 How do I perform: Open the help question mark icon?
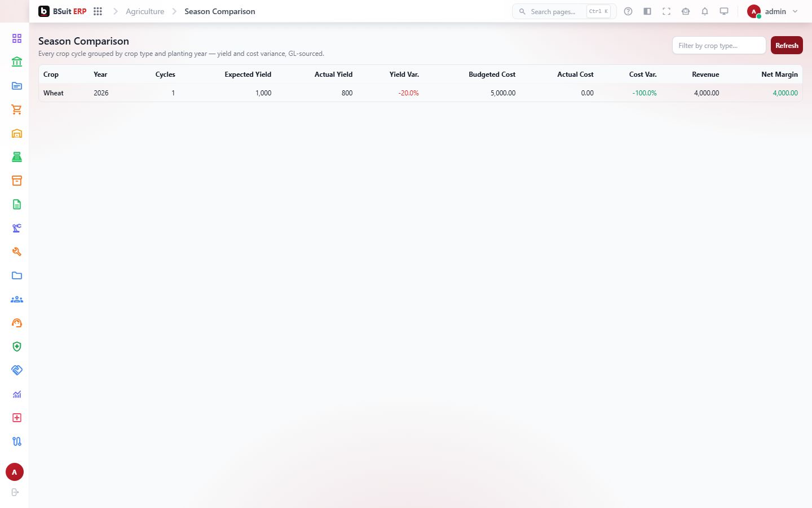pos(628,11)
